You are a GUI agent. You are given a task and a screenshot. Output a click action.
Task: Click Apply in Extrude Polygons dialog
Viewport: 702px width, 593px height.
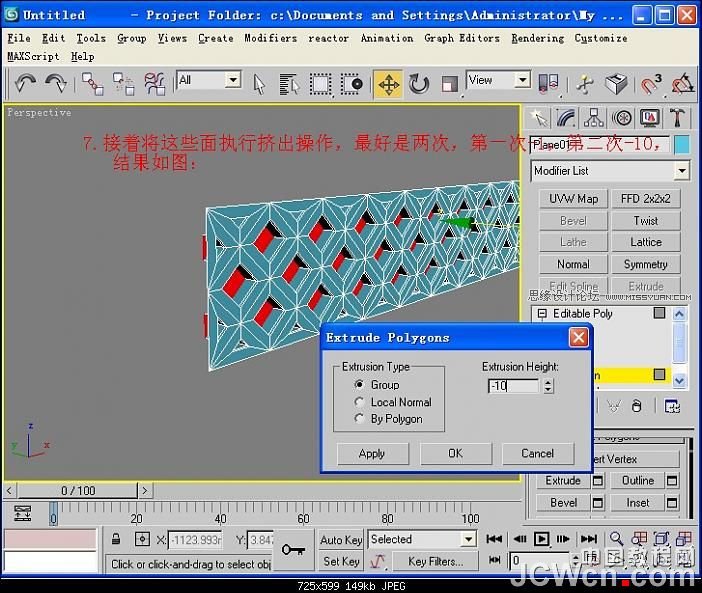tap(372, 454)
